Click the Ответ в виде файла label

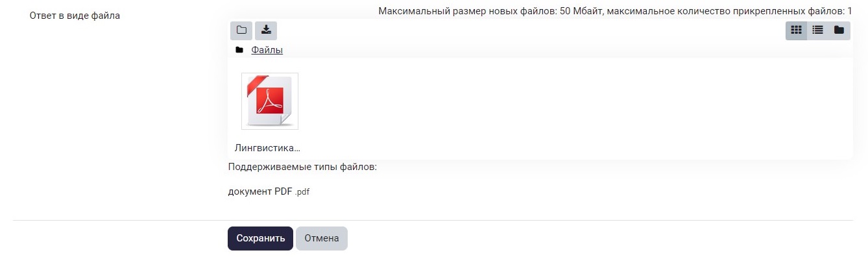click(75, 16)
